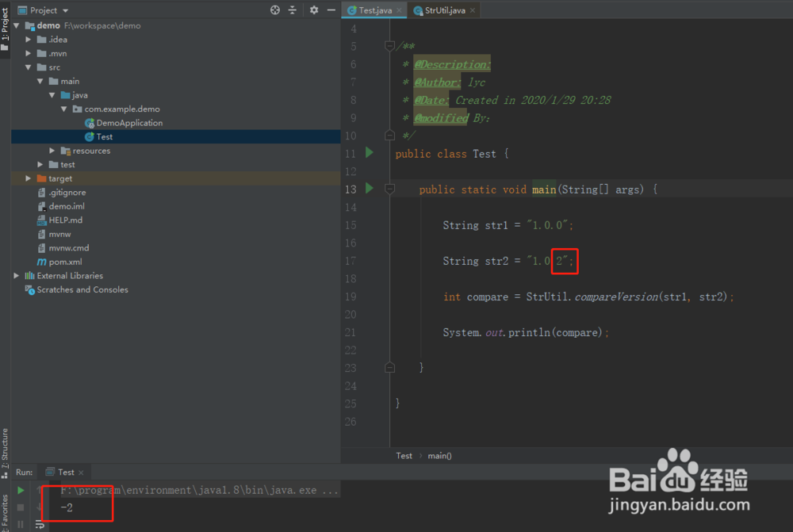This screenshot has width=793, height=532.
Task: Click line number 13 in gutter
Action: [351, 189]
